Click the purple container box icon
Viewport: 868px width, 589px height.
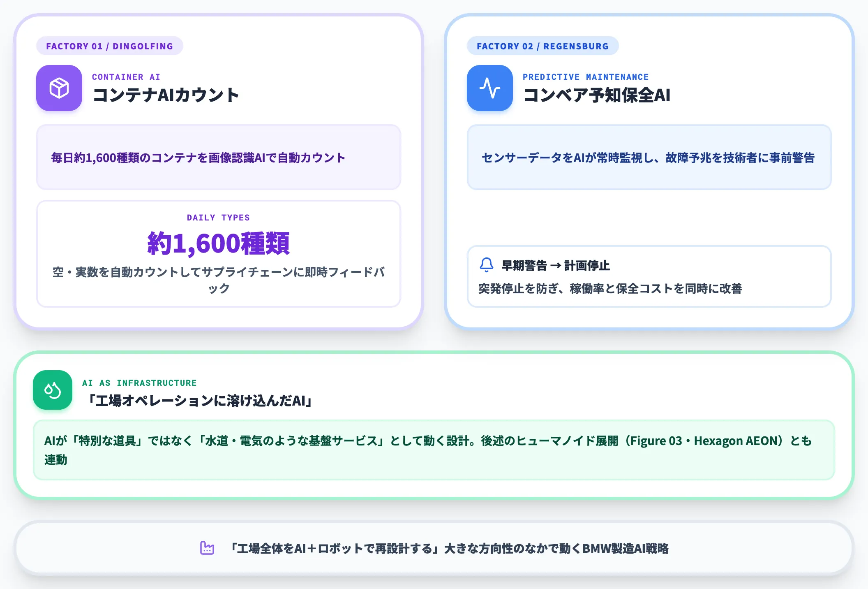(x=59, y=88)
